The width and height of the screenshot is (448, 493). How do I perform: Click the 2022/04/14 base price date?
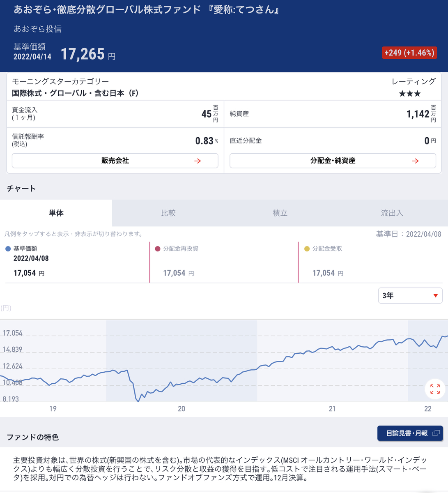[x=32, y=57]
